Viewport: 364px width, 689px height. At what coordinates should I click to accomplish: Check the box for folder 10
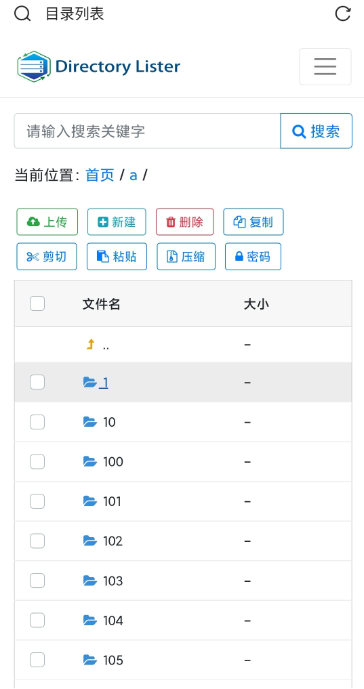[x=37, y=422]
